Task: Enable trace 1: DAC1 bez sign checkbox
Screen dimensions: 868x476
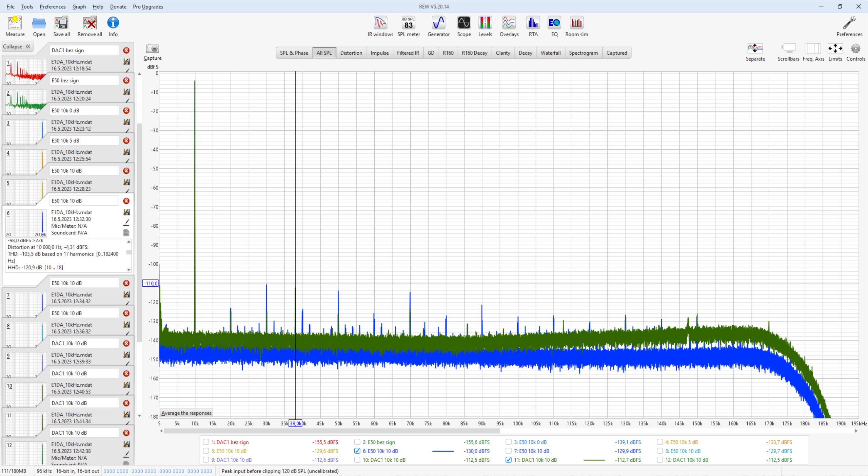Action: [206, 442]
